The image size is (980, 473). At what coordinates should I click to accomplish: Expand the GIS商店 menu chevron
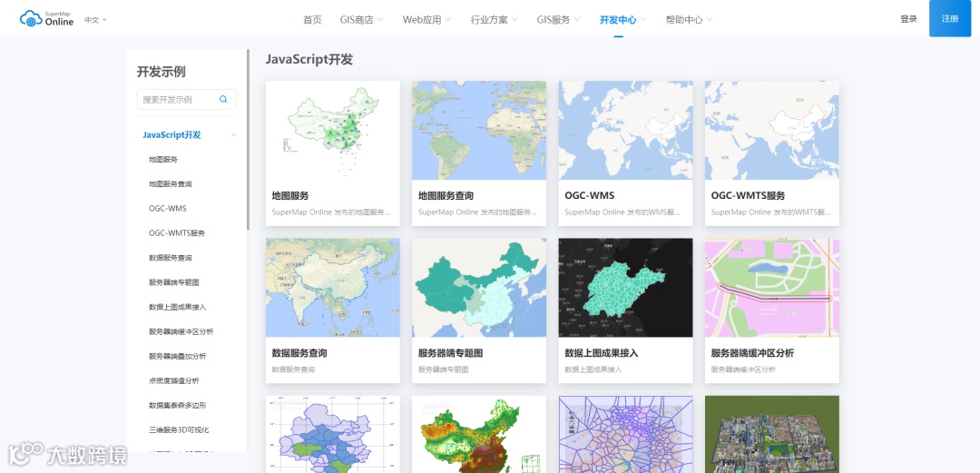click(x=380, y=19)
